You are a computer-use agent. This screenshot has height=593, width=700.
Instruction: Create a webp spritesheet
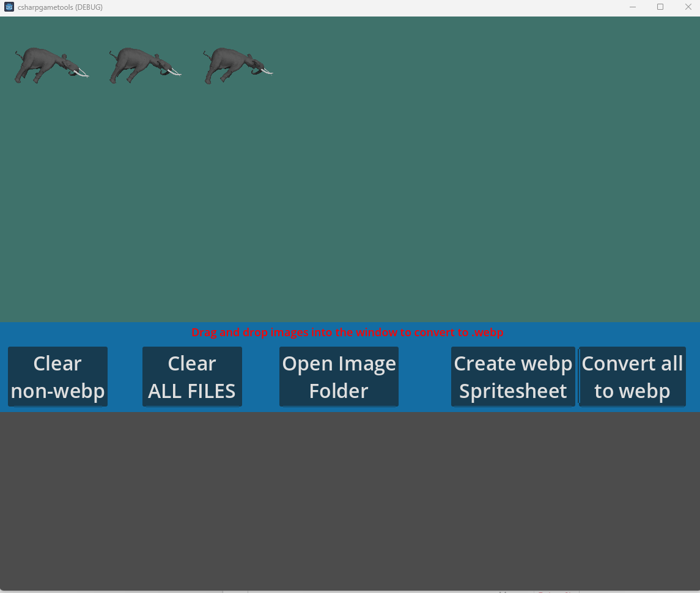coord(513,377)
